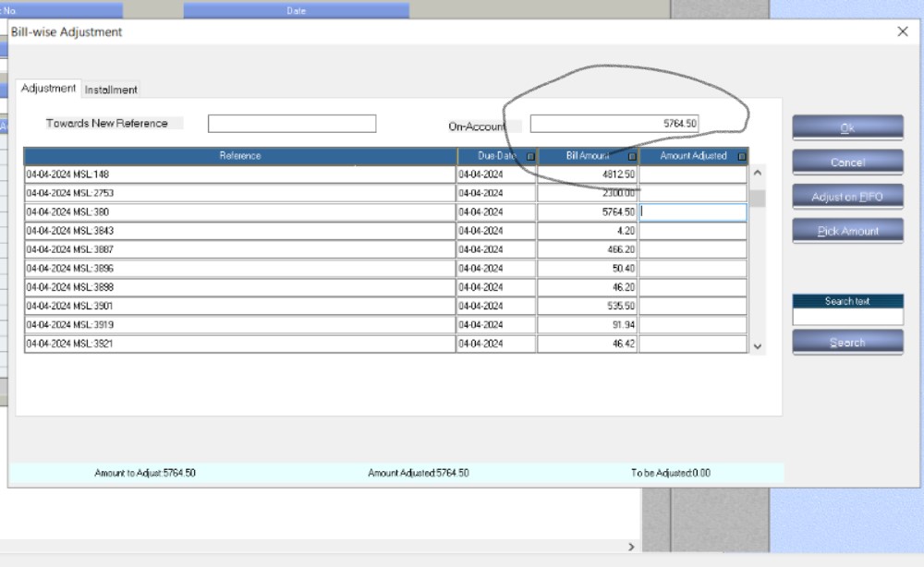
Task: Click Amount Adjusted cell for MSL:3843
Action: tap(693, 231)
